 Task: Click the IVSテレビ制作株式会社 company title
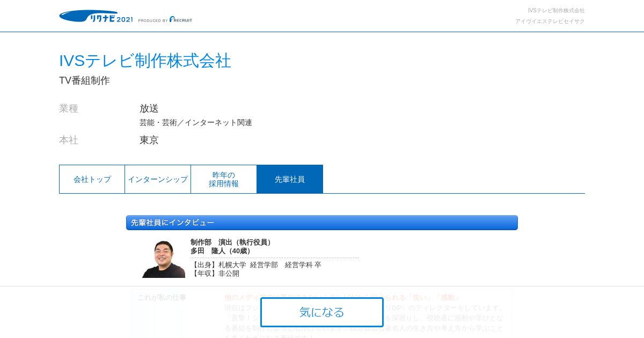(145, 61)
